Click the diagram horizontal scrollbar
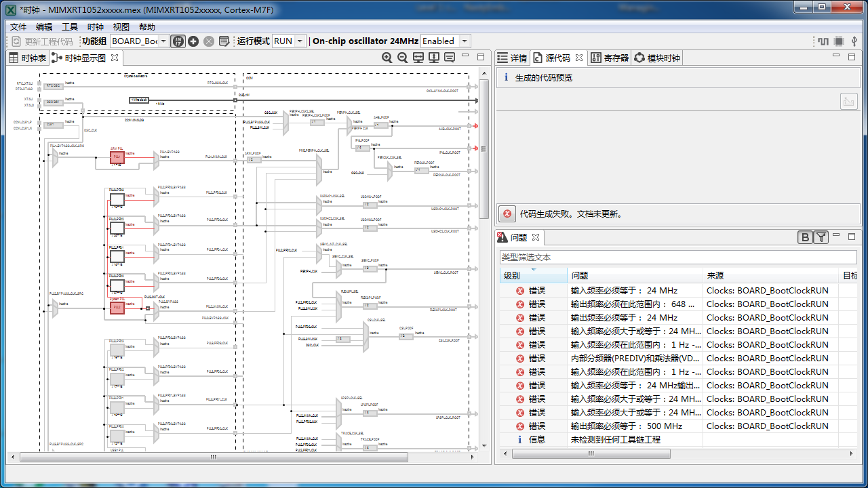 (x=214, y=457)
